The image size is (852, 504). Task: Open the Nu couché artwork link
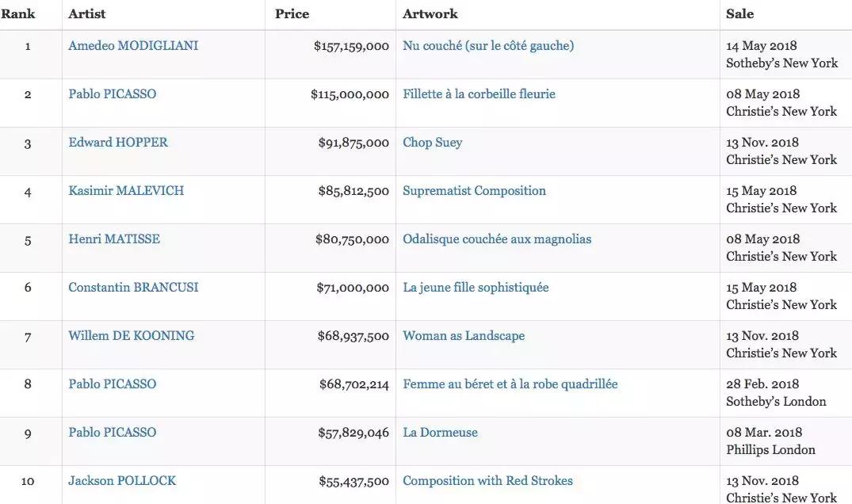488,46
